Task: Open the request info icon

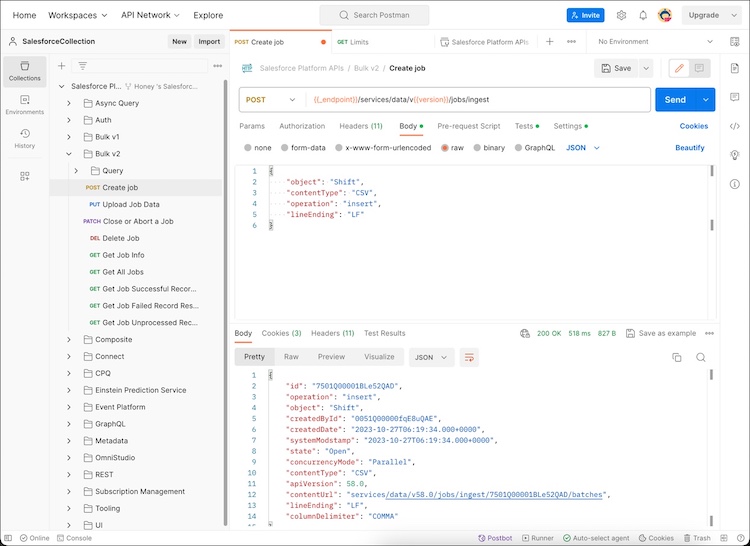Action: coord(735,184)
